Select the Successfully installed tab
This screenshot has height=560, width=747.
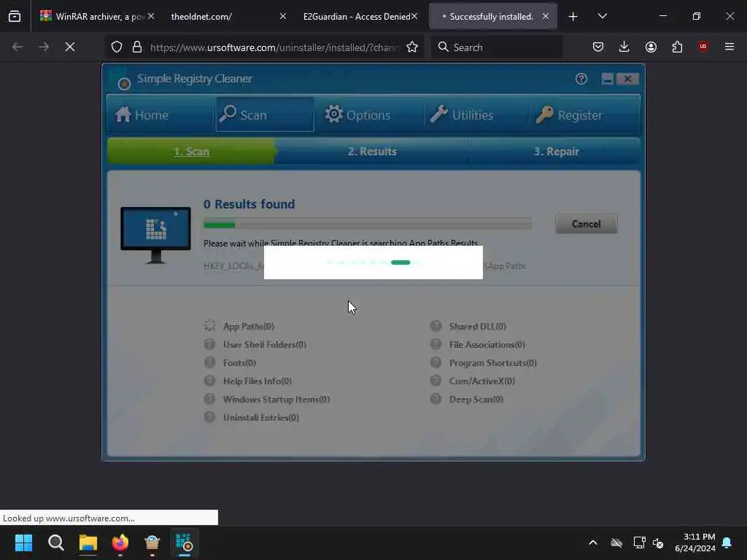click(491, 16)
